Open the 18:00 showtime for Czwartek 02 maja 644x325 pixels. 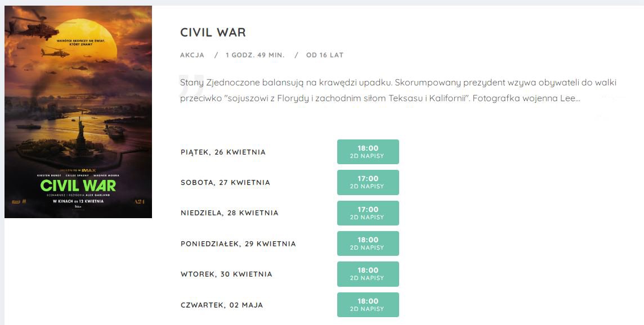tap(368, 305)
